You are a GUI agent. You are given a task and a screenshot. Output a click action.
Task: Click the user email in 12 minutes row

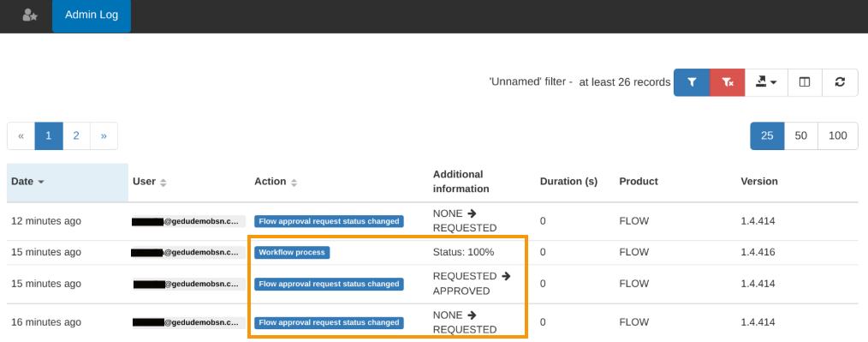point(188,221)
